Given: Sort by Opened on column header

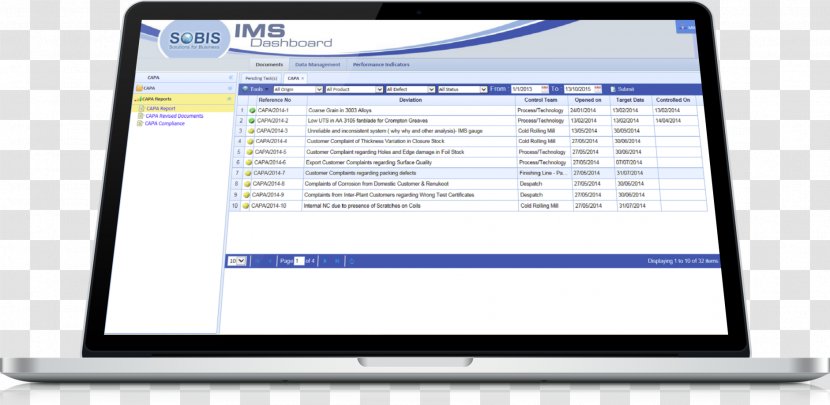Looking at the screenshot, I should pyautogui.click(x=589, y=100).
